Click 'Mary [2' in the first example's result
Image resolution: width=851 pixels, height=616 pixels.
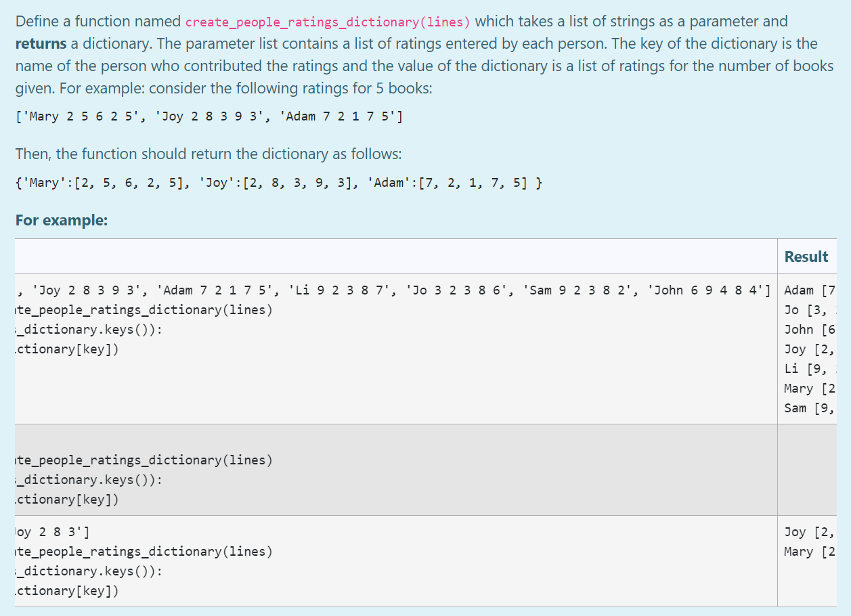810,389
